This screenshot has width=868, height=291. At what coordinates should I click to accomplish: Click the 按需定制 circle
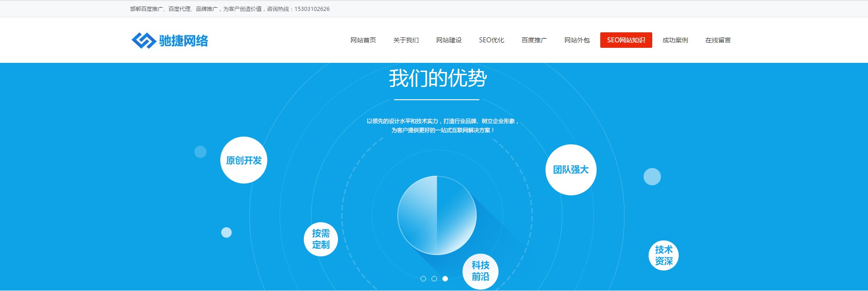pos(321,239)
